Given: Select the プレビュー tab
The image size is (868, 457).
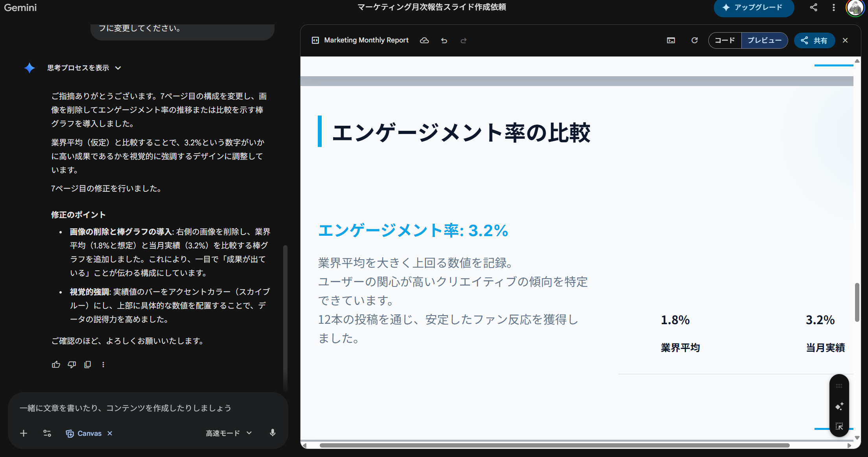Looking at the screenshot, I should coord(764,40).
